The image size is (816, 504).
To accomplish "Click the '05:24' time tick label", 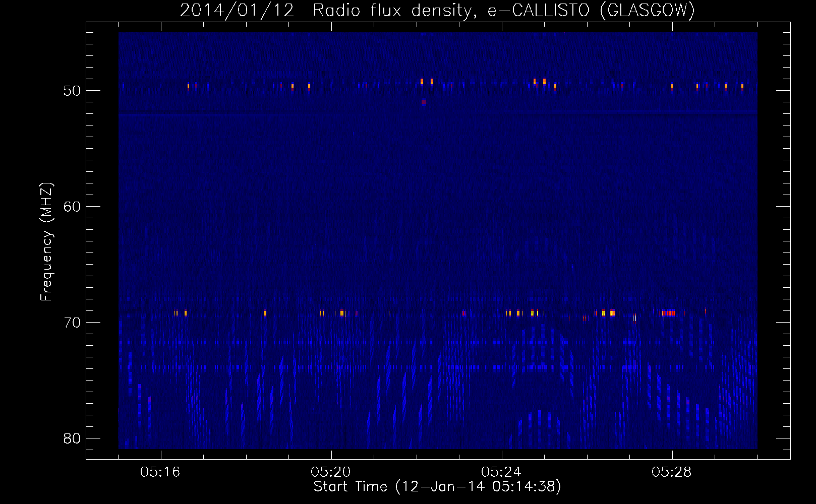I will click(x=501, y=472).
